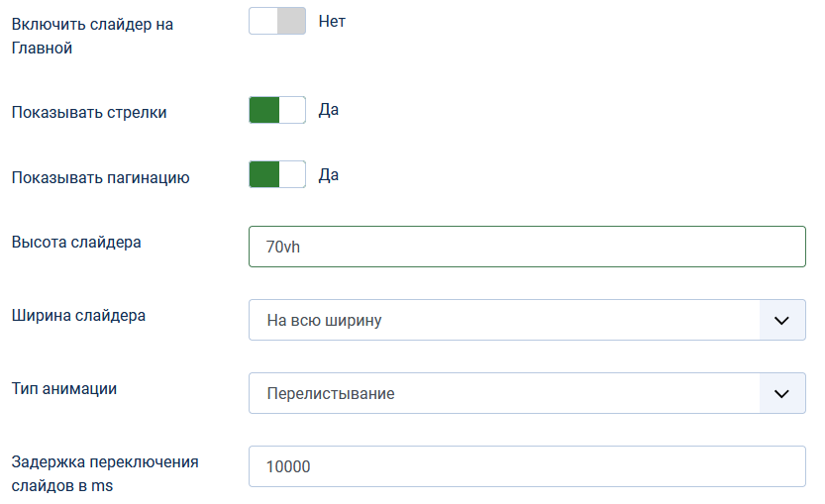Expand slider width chevron arrow
The width and height of the screenshot is (825, 504).
[781, 321]
